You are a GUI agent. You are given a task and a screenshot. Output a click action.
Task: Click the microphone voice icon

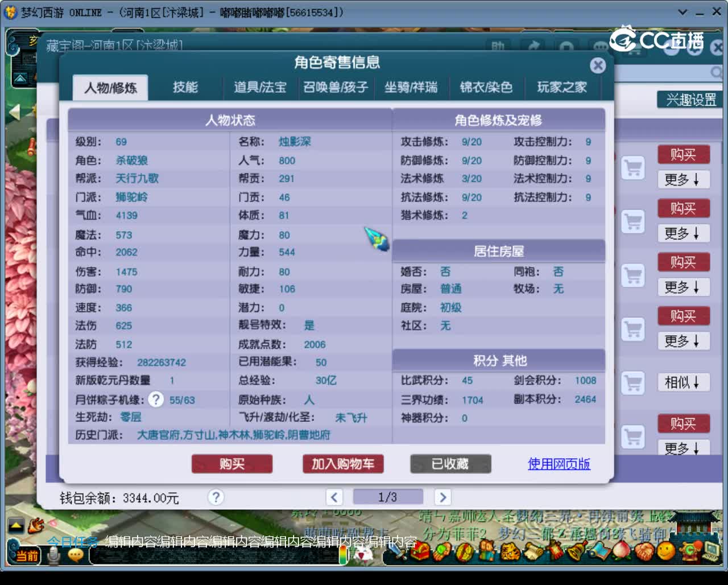[54, 554]
